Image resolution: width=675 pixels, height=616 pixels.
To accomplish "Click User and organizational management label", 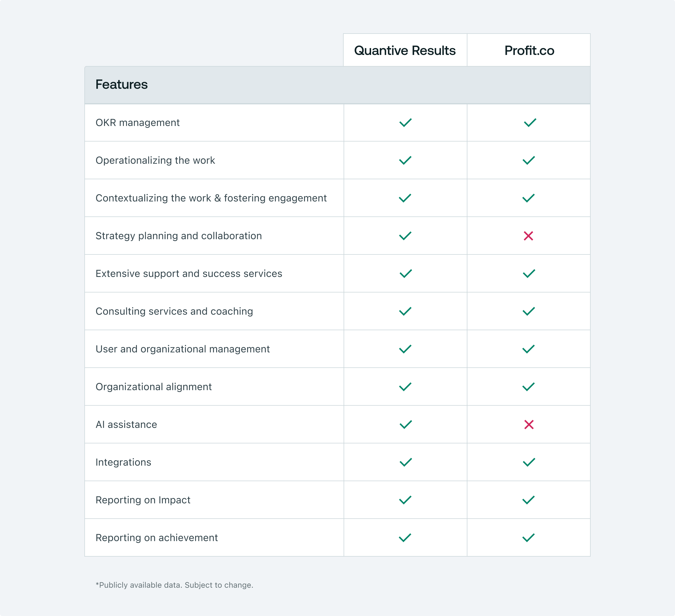I will (x=182, y=349).
